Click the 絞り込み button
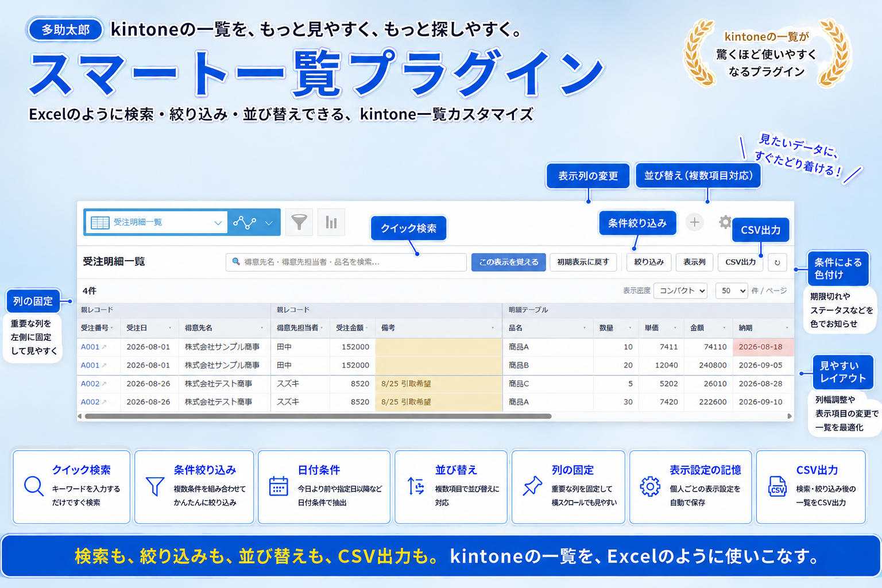Viewport: 882px width, 588px height. click(649, 262)
